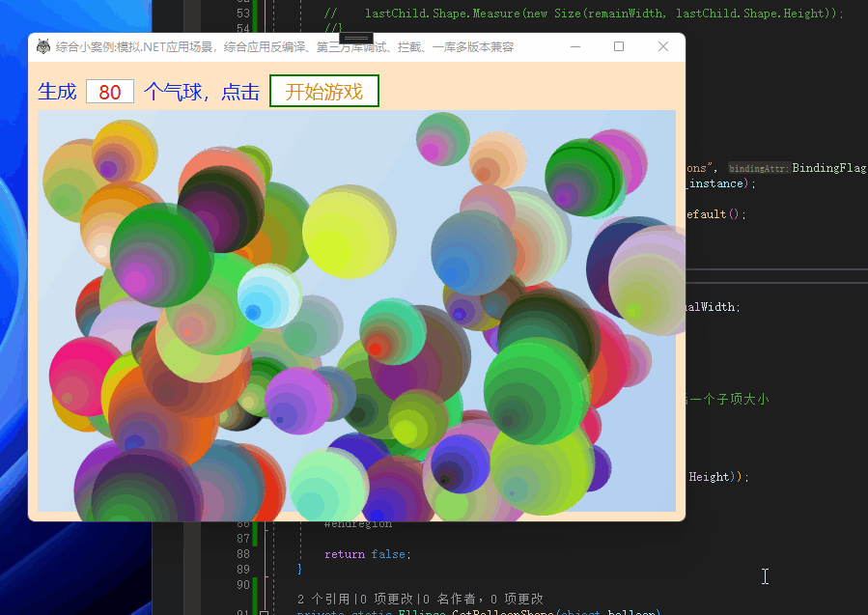This screenshot has height=615, width=868.
Task: Click the hot pink balloon at left edge
Action: [86, 377]
